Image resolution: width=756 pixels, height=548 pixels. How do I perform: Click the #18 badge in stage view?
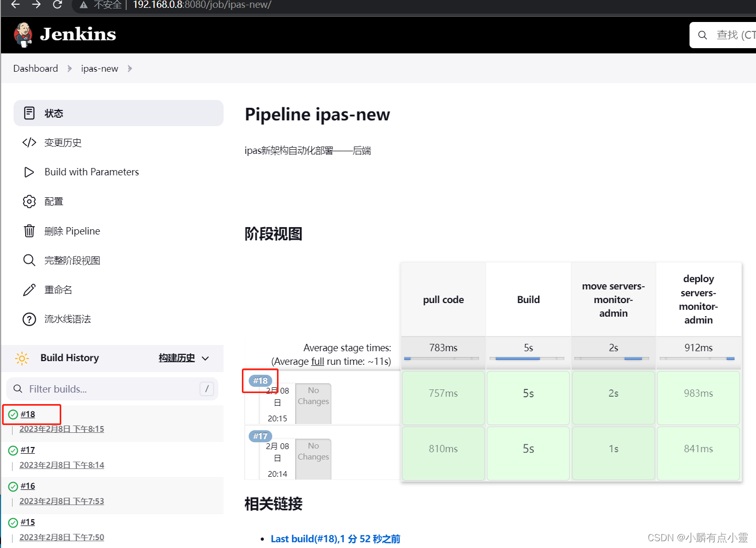coord(260,381)
